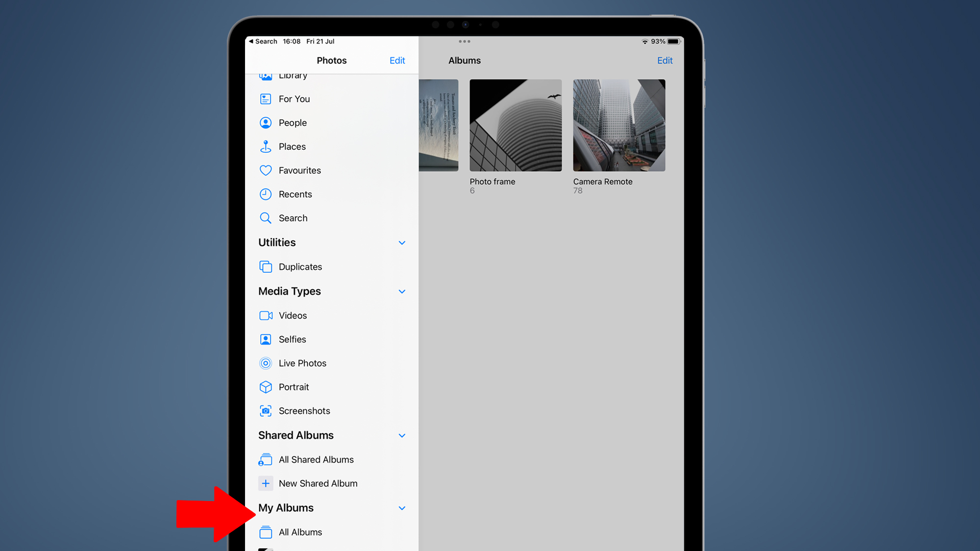Click Edit button in Photos panel

tap(397, 61)
